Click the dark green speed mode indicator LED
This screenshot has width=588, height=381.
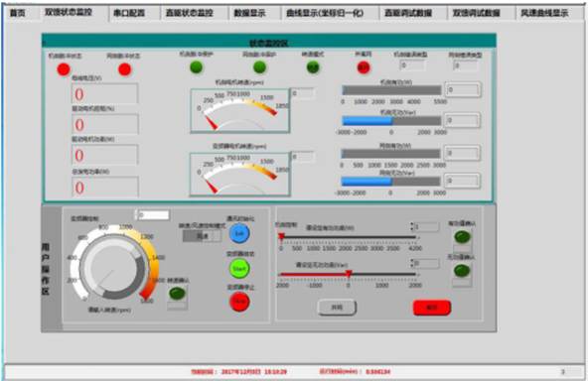point(313,67)
